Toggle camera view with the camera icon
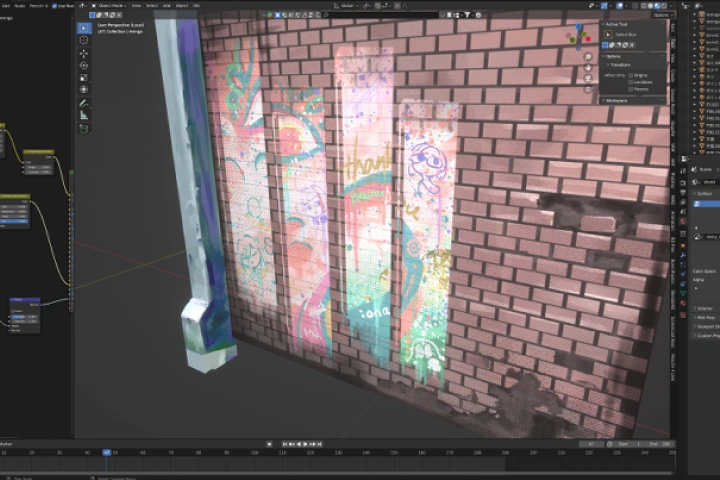 click(x=590, y=79)
